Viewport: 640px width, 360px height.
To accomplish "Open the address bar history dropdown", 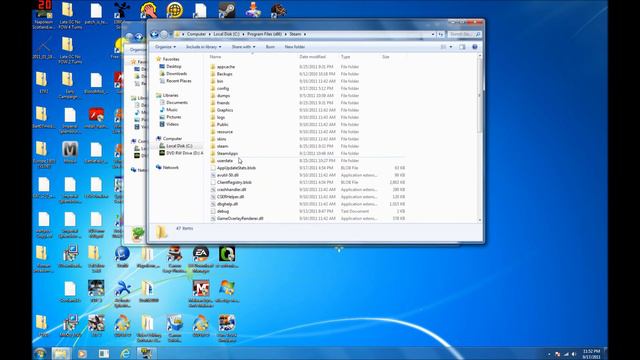I will [433, 34].
